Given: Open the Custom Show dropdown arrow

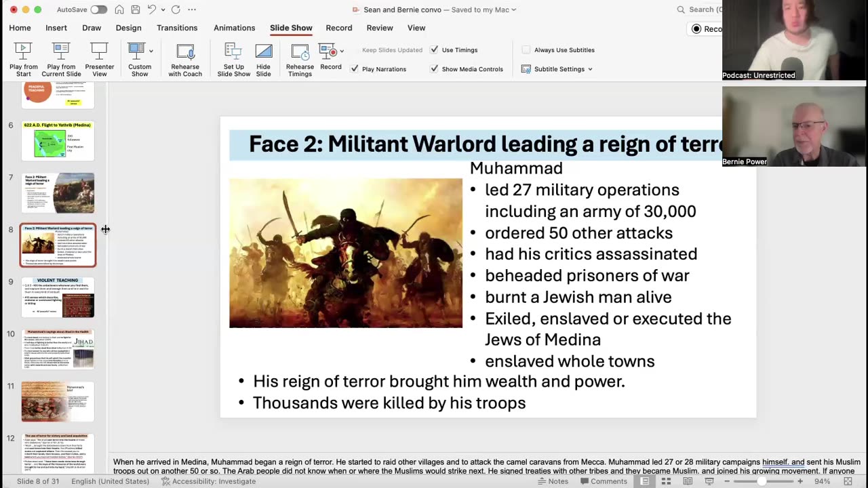Looking at the screenshot, I should (151, 51).
